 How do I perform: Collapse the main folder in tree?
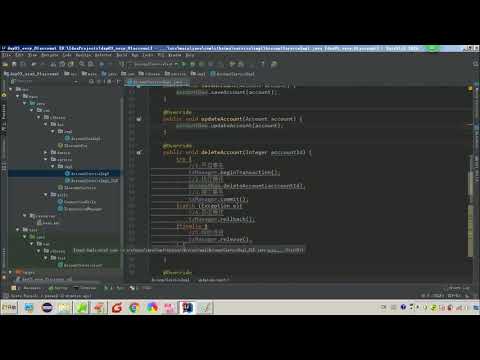[18, 96]
